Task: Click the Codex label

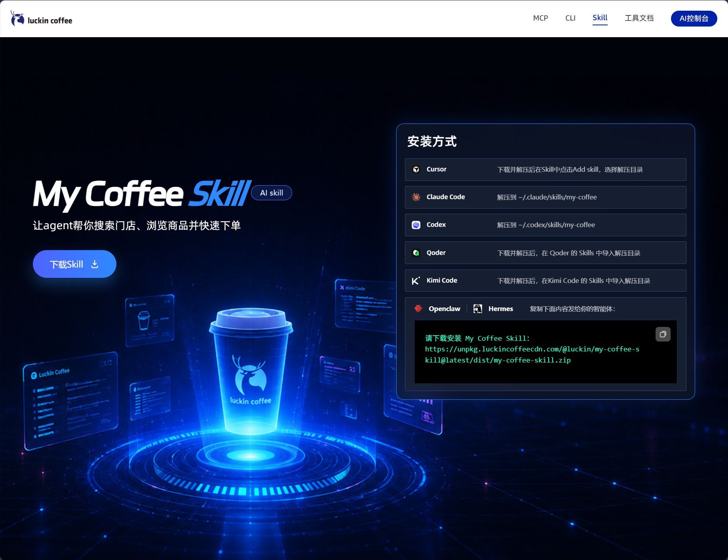Action: tap(436, 224)
